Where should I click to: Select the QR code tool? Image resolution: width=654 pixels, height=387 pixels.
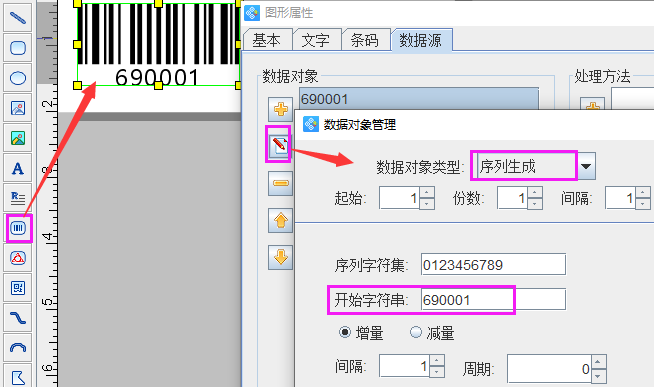click(18, 288)
